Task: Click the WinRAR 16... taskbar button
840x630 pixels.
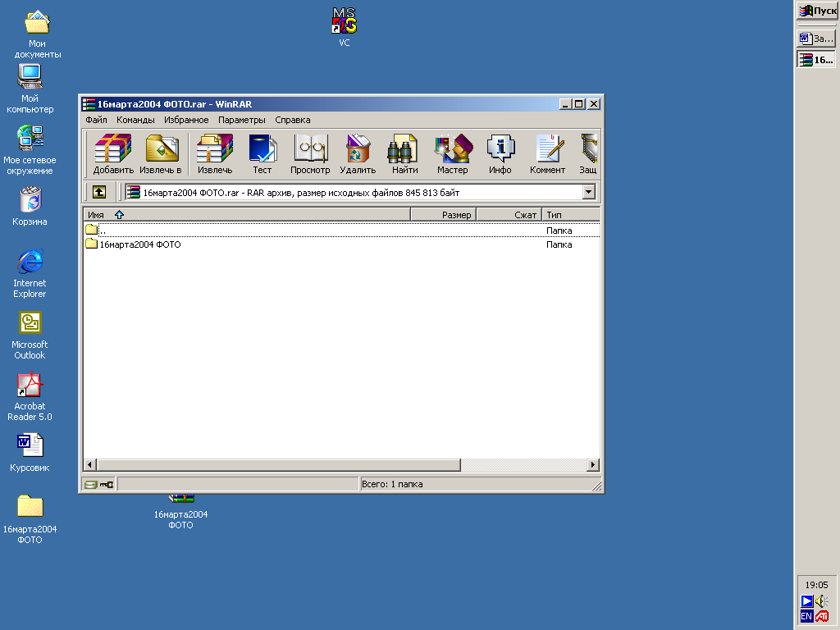Action: pos(816,59)
